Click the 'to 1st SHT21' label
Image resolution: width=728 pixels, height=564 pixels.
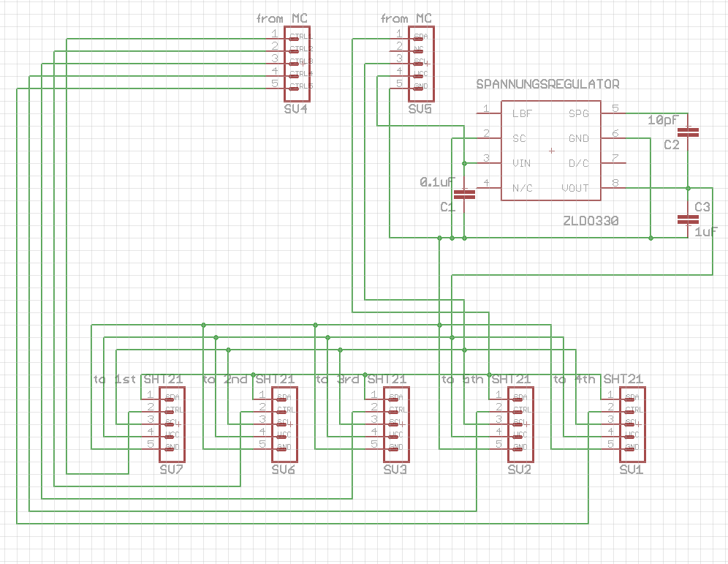tap(138, 380)
